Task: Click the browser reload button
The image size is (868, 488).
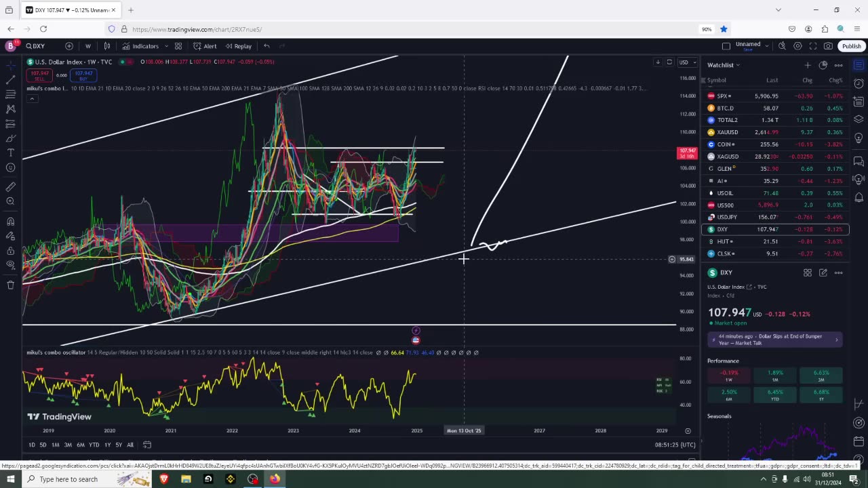Action: coord(43,29)
